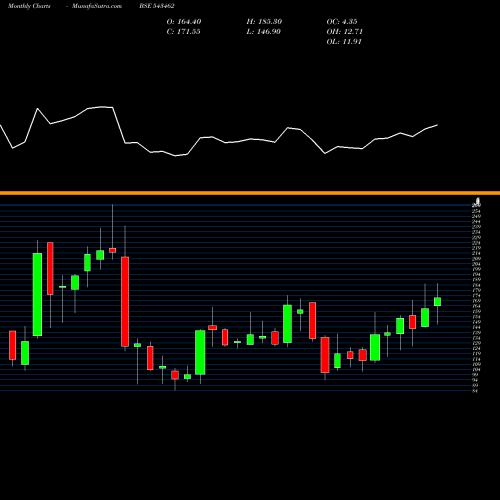Click the 149 price axis label

[x=476, y=322]
